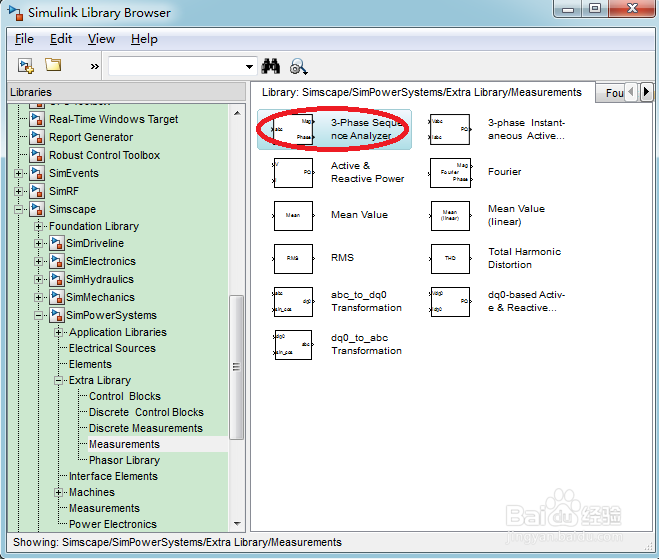Click the Robust Control Toolbox library icon
The height and width of the screenshot is (559, 659).
tap(37, 156)
